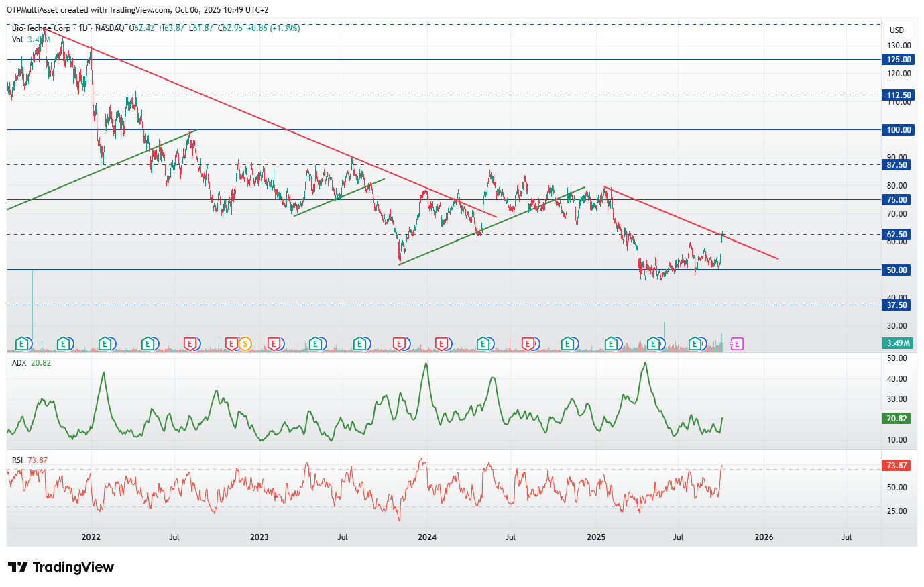Viewport: 924px width, 587px height.
Task: Click the Bio-Techne Corp symbol title
Action: coord(41,28)
